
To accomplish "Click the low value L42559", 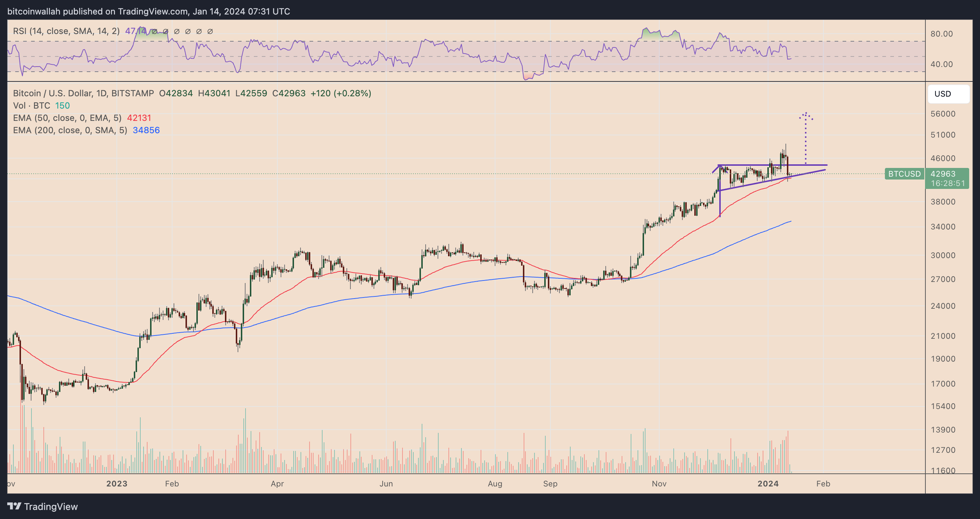I will (251, 93).
